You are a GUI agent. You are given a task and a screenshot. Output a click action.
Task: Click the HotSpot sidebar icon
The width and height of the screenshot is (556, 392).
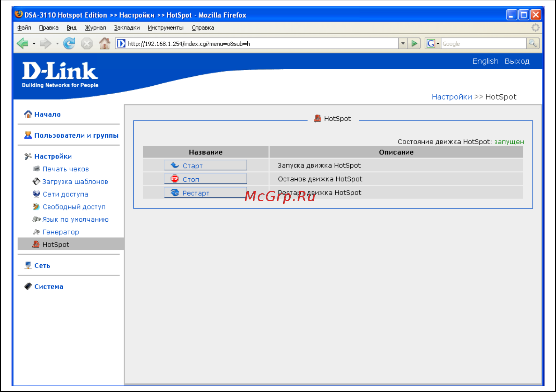tap(36, 244)
